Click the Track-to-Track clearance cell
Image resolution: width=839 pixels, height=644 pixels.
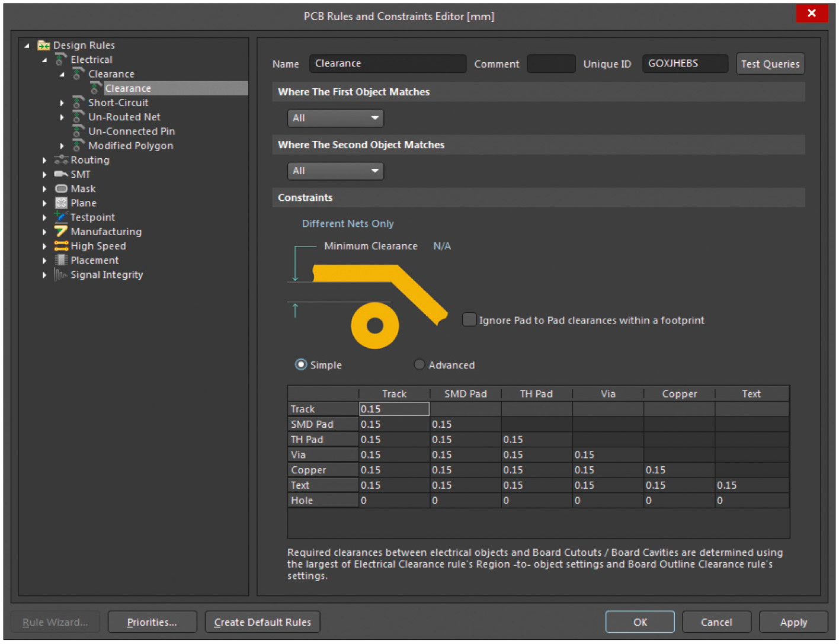(x=394, y=409)
